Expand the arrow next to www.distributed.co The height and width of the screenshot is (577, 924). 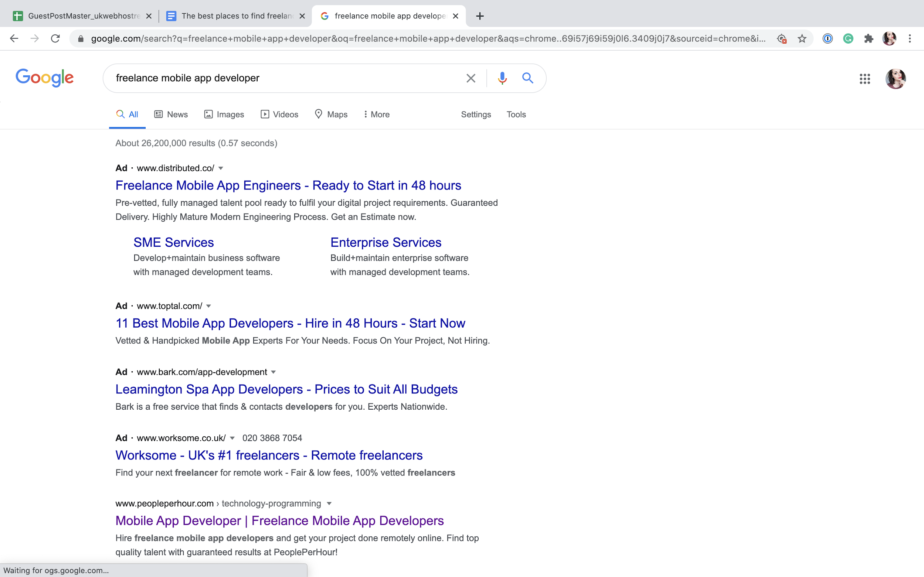point(221,168)
